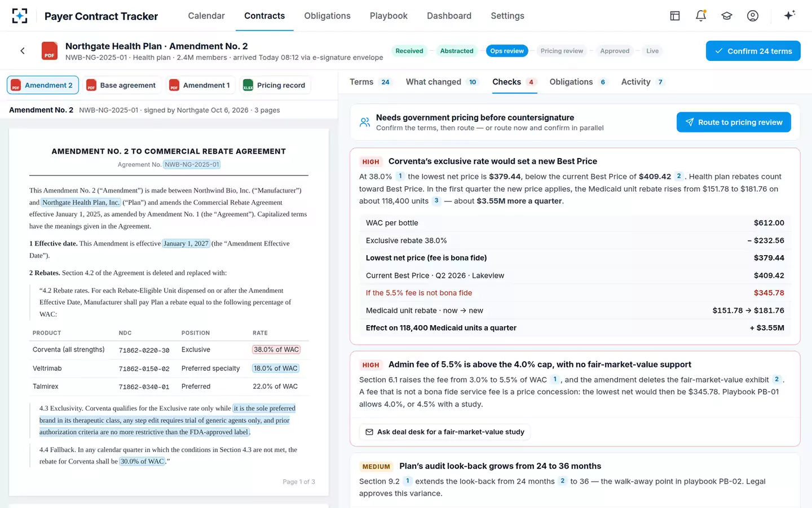Open the Contracts nav tab
Screen dimensions: 812x508
tap(264, 16)
